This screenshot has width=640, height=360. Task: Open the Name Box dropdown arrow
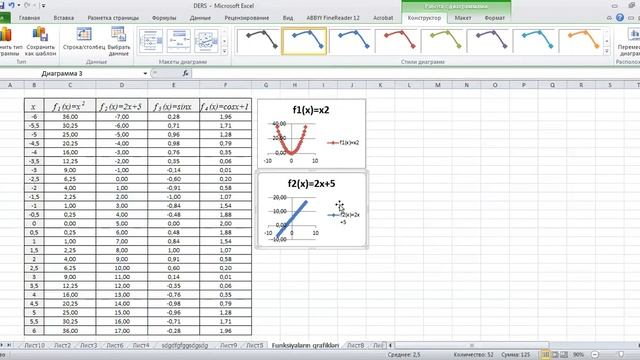coord(145,73)
